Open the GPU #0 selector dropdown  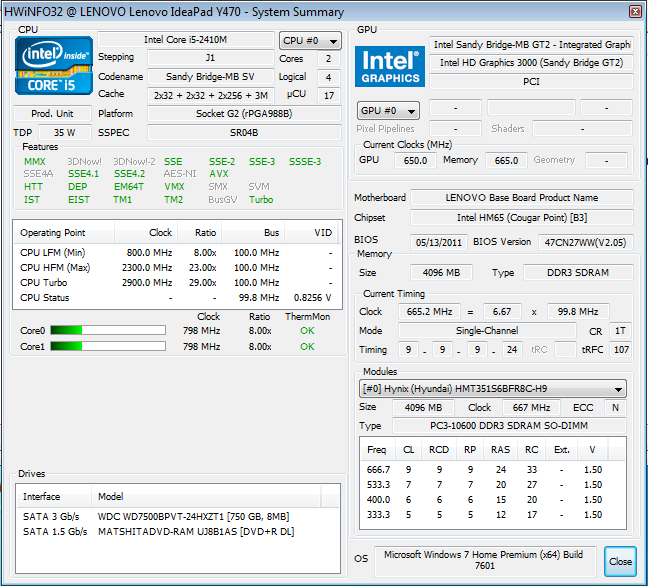click(x=388, y=110)
